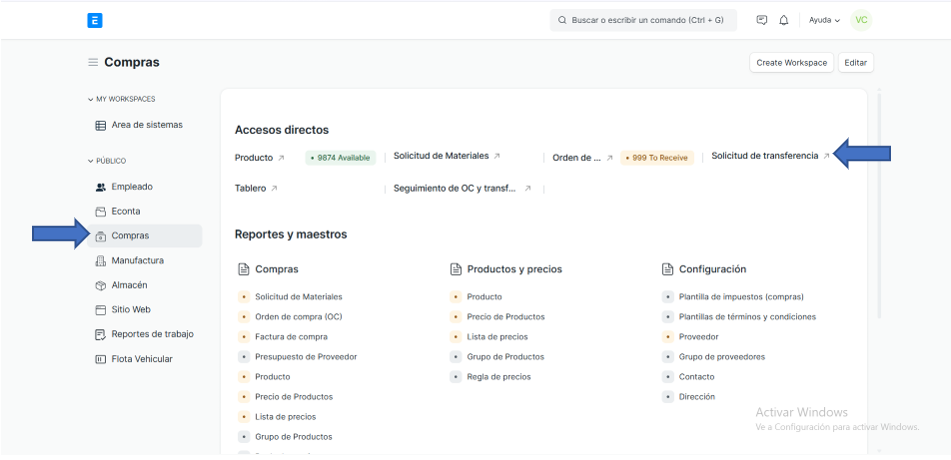Open Regla de precios link
The height and width of the screenshot is (460, 951).
tap(499, 377)
